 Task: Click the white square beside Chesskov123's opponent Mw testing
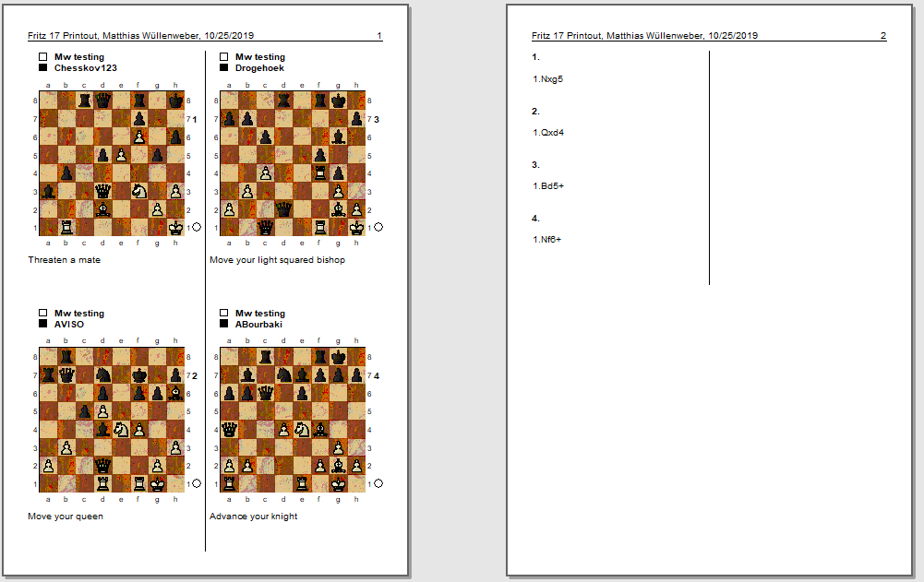click(x=42, y=57)
